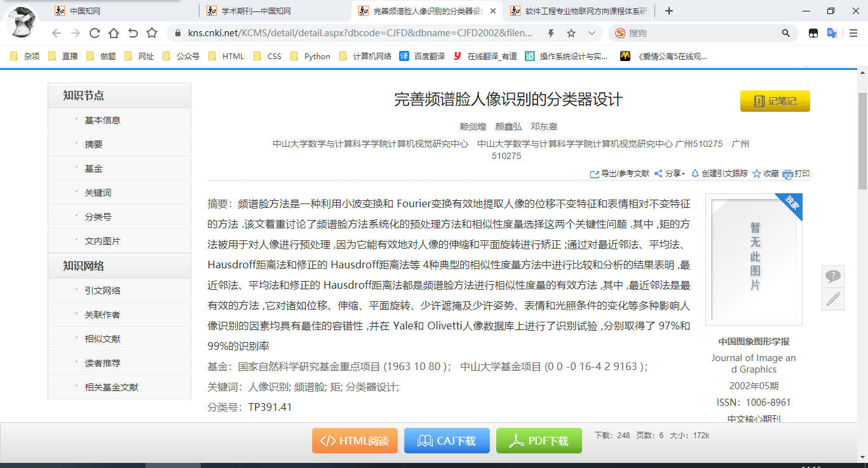
Task: Go to browser home page icon
Action: click(114, 33)
